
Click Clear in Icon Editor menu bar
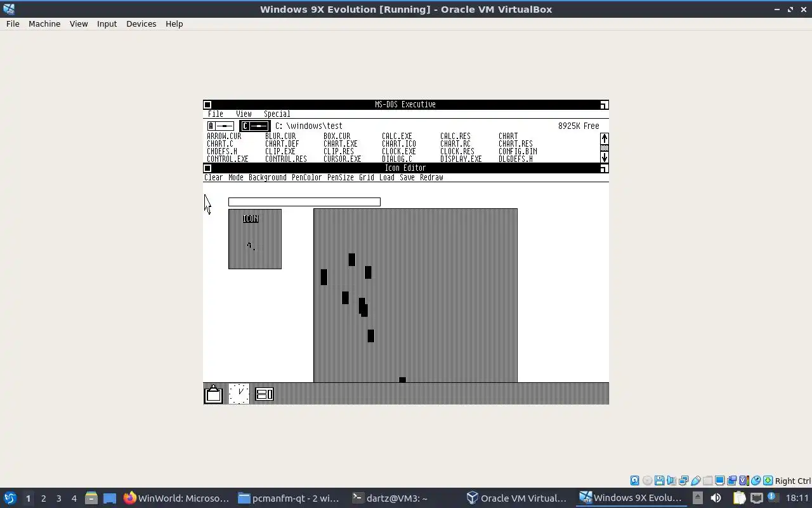pyautogui.click(x=214, y=178)
